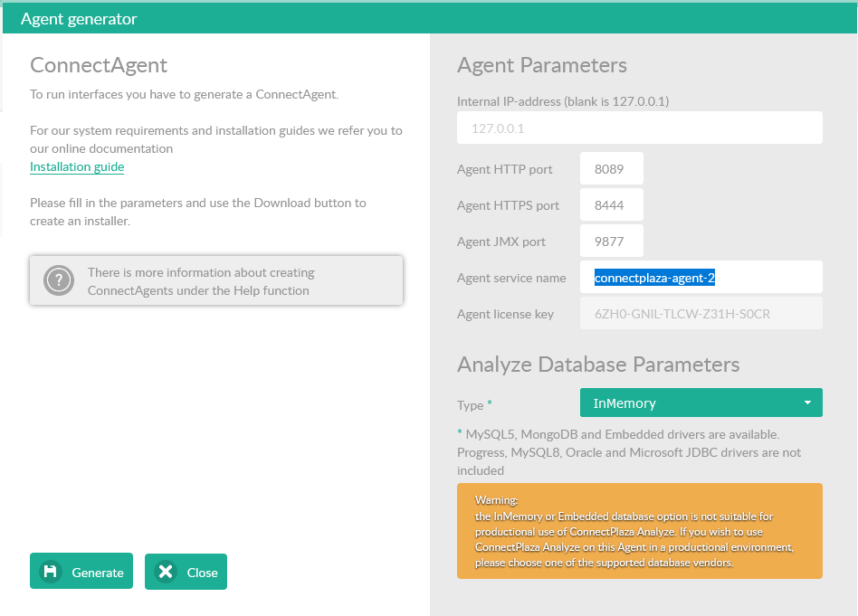The height and width of the screenshot is (616, 858).
Task: Click the 'Agent HTTPS port' label
Action: (x=508, y=205)
